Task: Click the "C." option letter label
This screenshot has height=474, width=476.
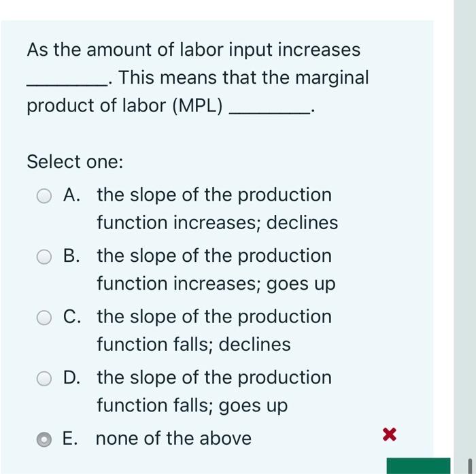Action: 72,316
